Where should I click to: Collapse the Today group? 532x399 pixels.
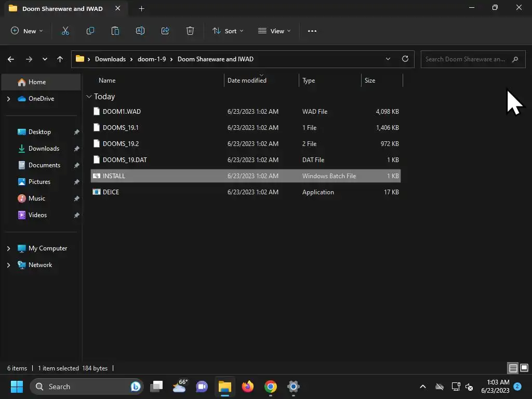[x=89, y=97]
